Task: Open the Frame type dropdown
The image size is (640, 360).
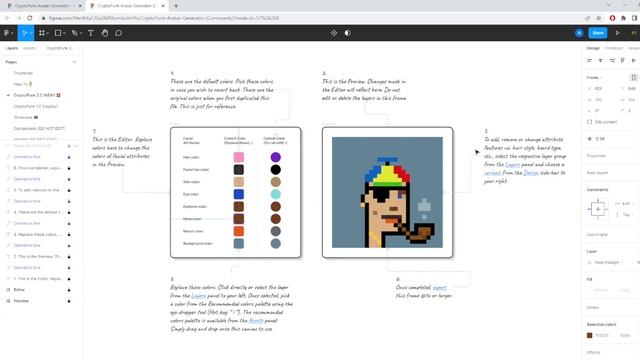Action: [595, 78]
